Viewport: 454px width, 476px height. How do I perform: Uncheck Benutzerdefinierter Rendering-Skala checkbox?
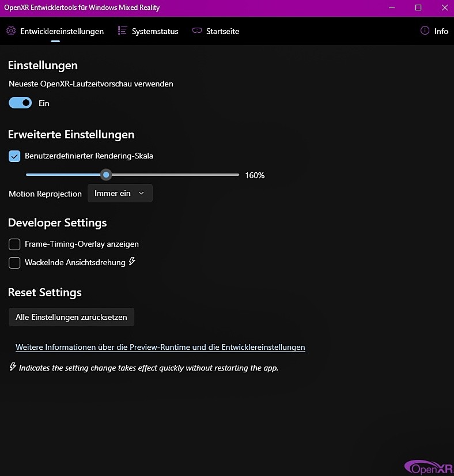[x=14, y=156]
